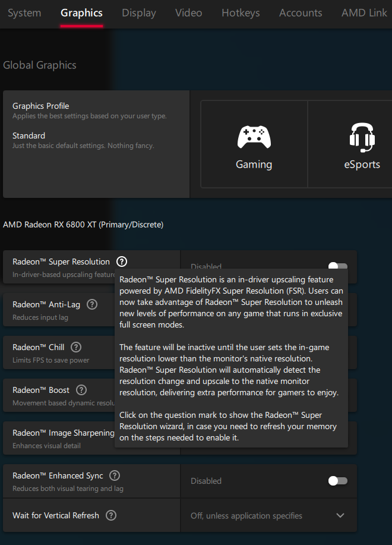This screenshot has width=392, height=545.
Task: Toggle Radeon Super Resolution switch
Action: coord(338,266)
